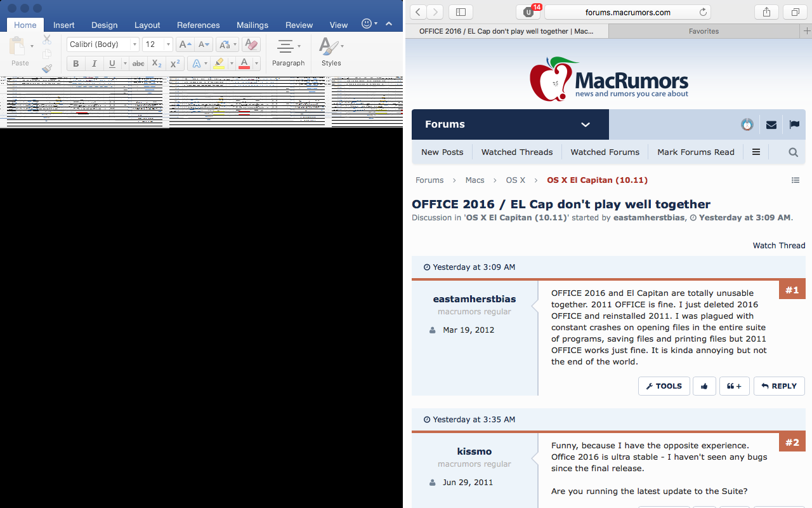Viewport: 812px width, 508px height.
Task: Toggle Underline formatting in Word
Action: [112, 63]
